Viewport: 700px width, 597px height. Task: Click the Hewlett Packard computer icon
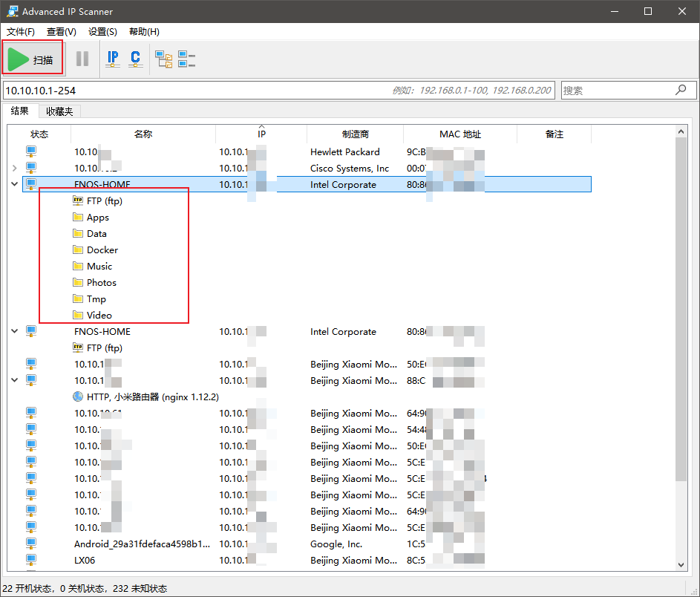point(30,151)
